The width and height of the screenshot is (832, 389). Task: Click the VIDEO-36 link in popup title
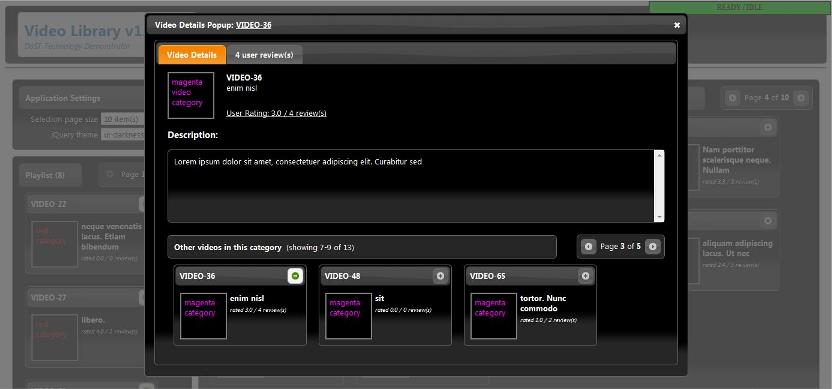click(254, 25)
